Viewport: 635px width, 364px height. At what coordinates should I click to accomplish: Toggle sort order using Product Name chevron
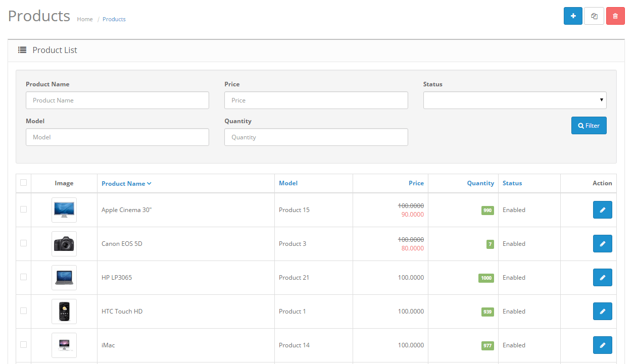point(149,183)
